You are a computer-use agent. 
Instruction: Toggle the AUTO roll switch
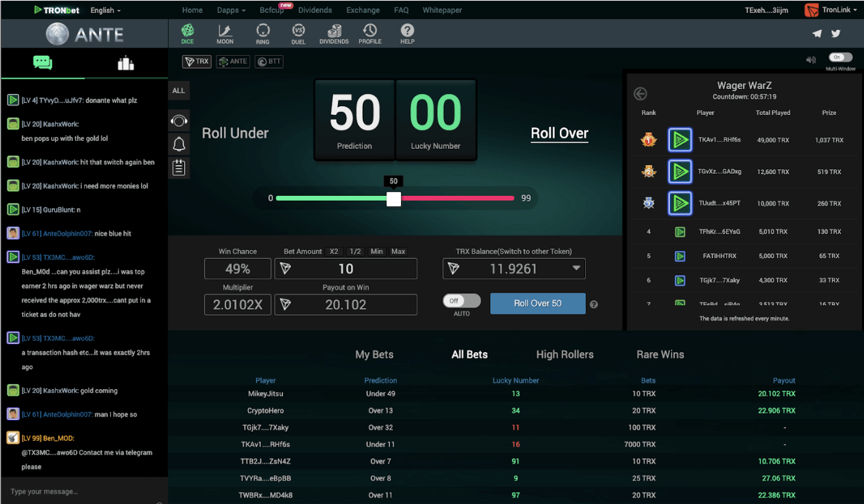click(462, 301)
